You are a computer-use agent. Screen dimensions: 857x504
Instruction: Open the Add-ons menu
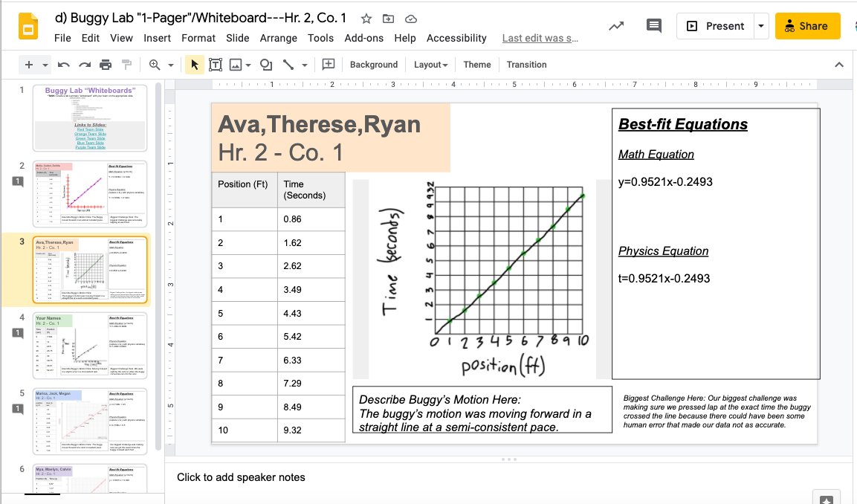363,38
